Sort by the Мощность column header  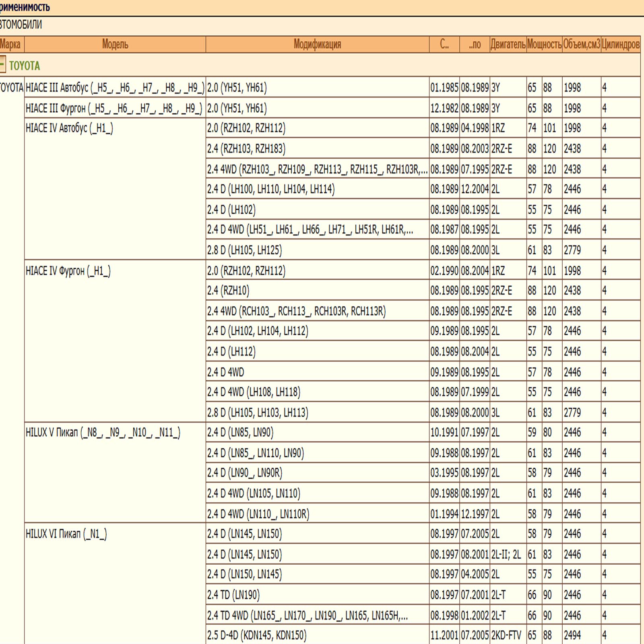544,44
